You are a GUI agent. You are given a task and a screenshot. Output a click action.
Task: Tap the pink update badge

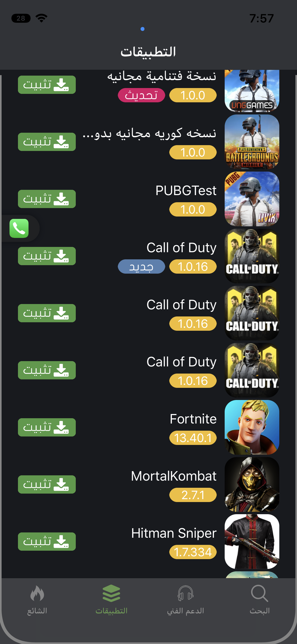click(141, 95)
